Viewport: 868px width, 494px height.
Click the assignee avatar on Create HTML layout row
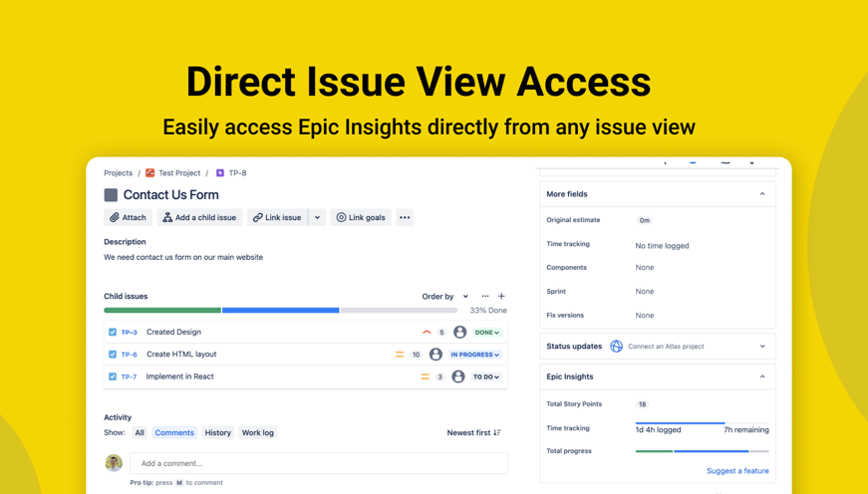[x=436, y=354]
